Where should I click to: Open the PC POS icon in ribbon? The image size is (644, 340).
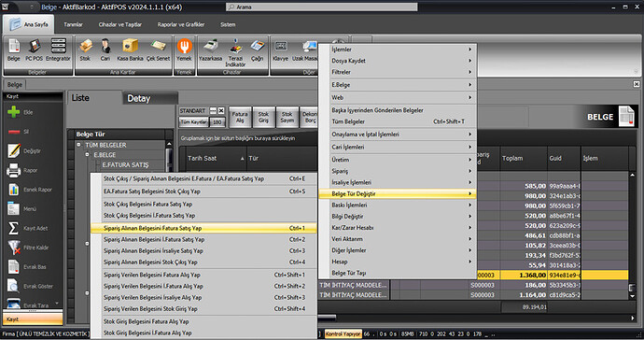(x=35, y=47)
